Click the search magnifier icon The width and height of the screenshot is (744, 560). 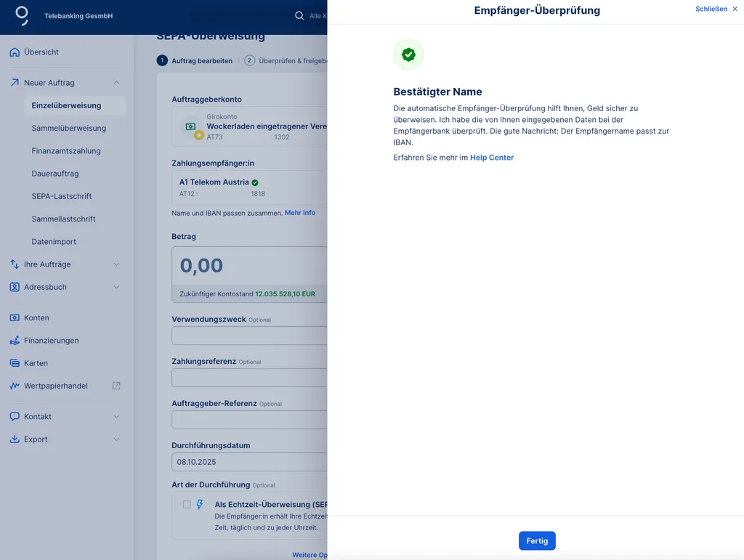pyautogui.click(x=299, y=15)
